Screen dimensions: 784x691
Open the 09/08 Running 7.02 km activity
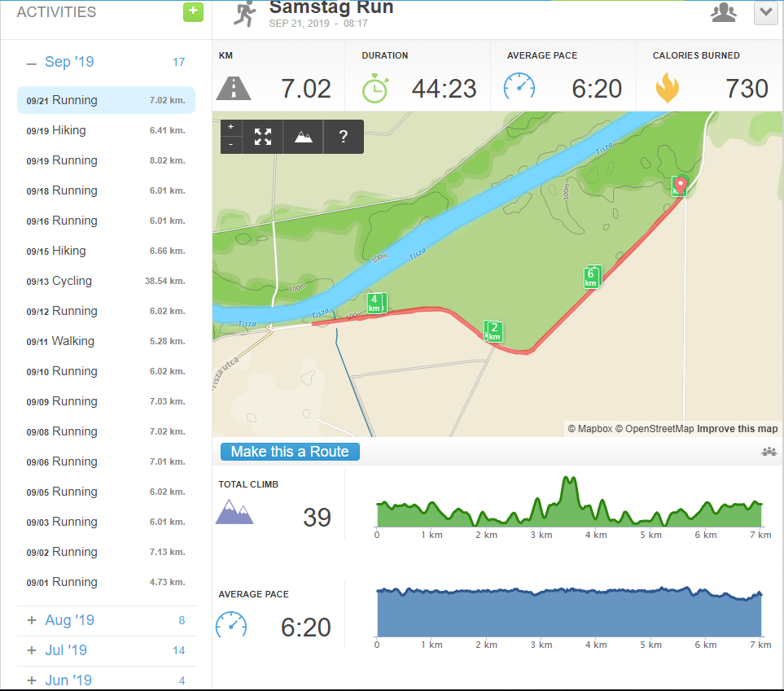pyautogui.click(x=106, y=431)
